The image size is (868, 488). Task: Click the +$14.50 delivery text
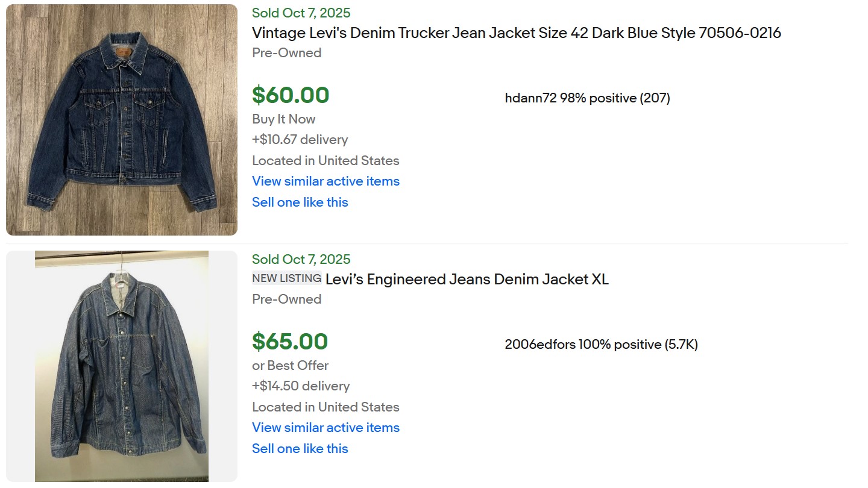click(x=300, y=386)
